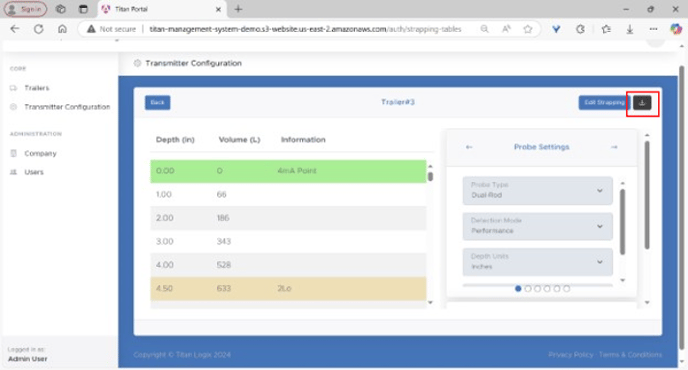Viewport: 688px width, 370px height.
Task: Click the strapping table scrollbar thumb
Action: 430,176
